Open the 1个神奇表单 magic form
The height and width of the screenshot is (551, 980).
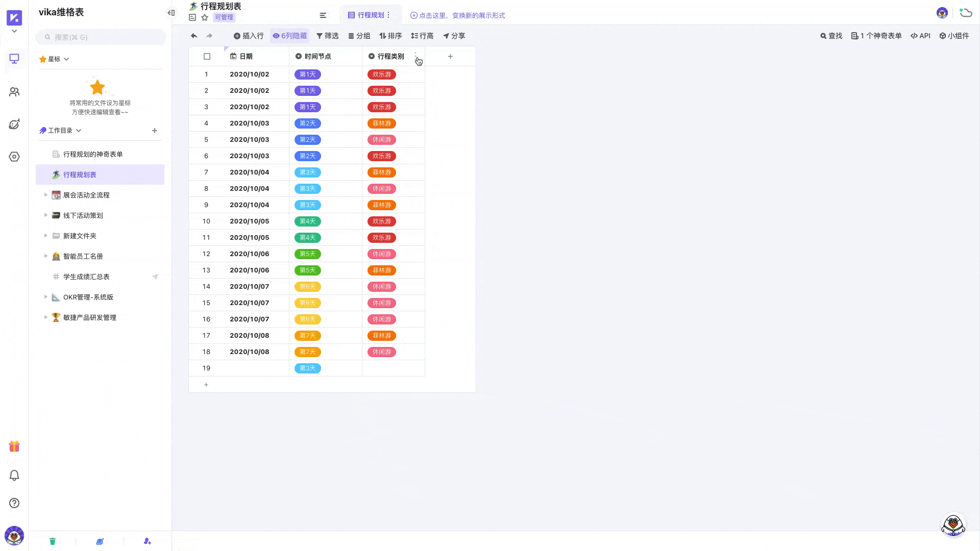point(876,36)
